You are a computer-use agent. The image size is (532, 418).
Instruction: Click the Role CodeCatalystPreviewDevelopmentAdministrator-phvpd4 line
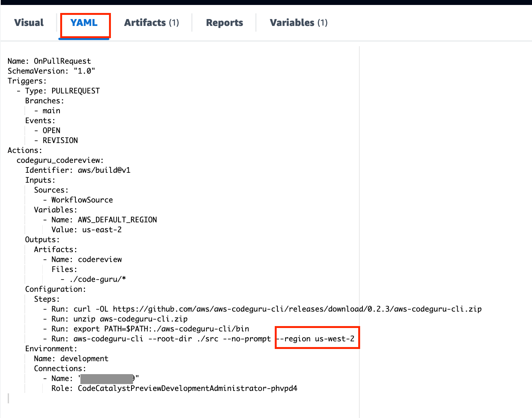click(x=175, y=388)
